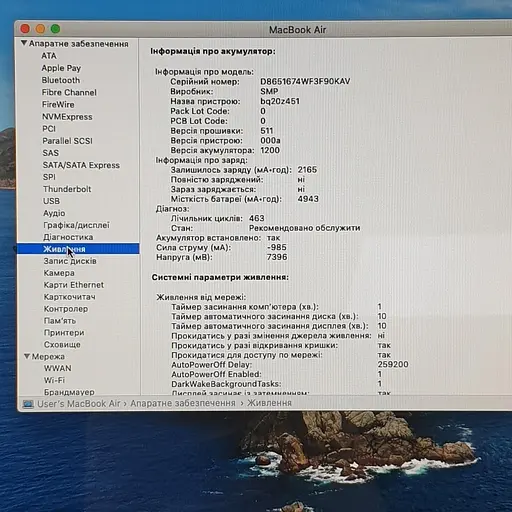Select SAS in the sidebar
This screenshot has width=512, height=512.
point(51,153)
